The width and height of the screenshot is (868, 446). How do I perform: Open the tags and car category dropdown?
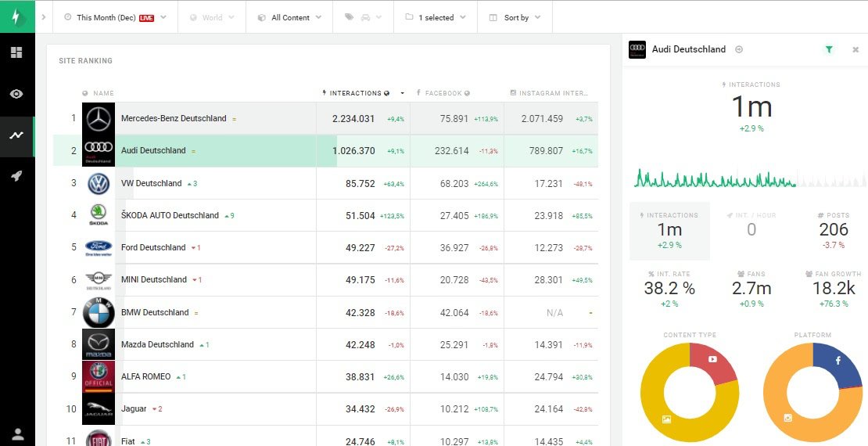tap(363, 17)
